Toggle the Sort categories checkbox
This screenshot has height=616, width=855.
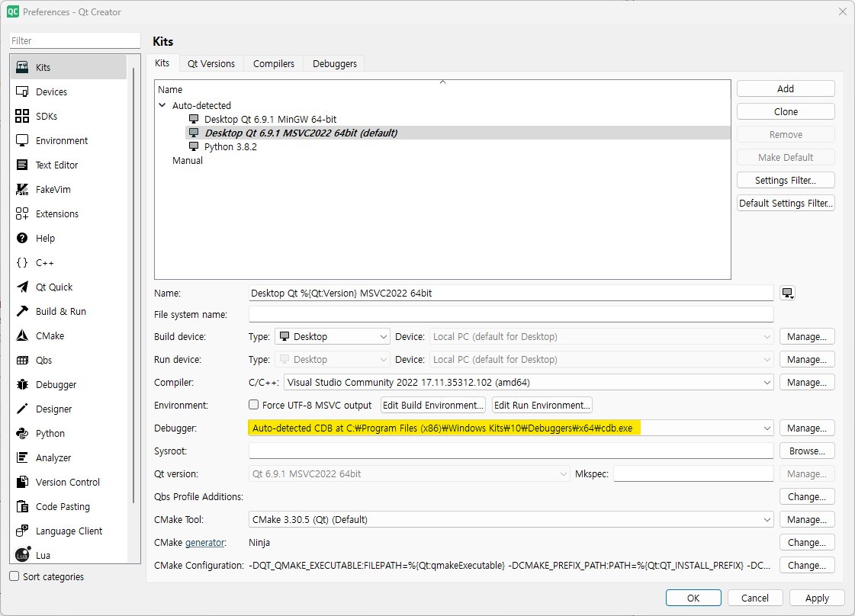pos(14,576)
